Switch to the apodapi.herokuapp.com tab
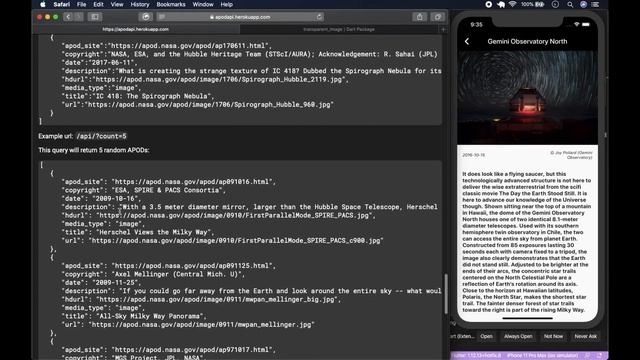 pos(136,29)
